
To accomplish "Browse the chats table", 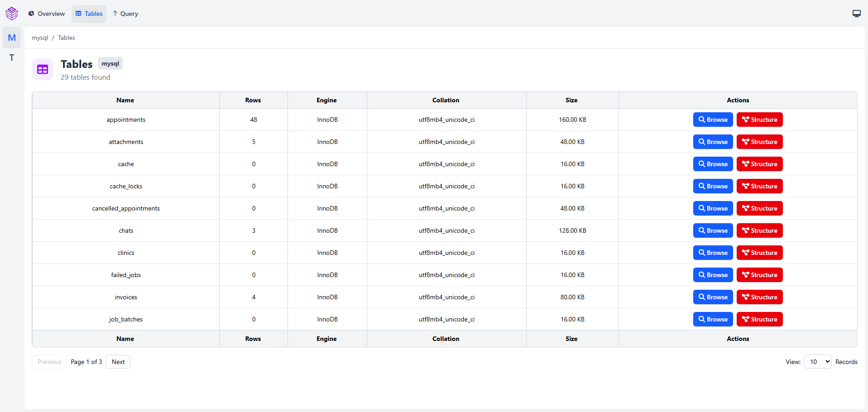I will (x=712, y=230).
